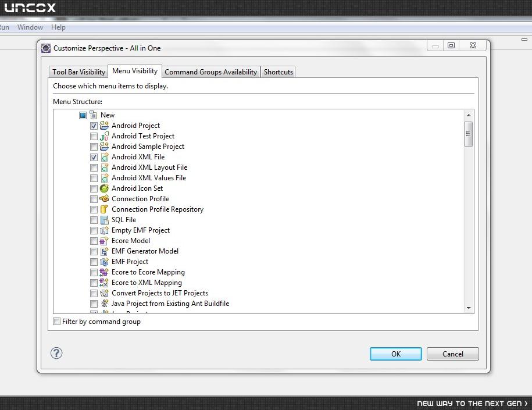
Task: Tick the Connection Profile checkbox
Action: pos(94,199)
